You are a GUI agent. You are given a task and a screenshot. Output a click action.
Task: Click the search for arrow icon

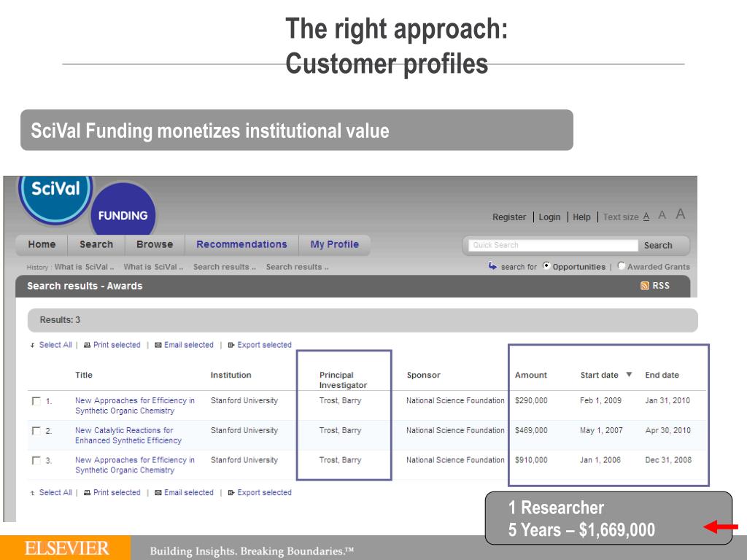(x=492, y=265)
